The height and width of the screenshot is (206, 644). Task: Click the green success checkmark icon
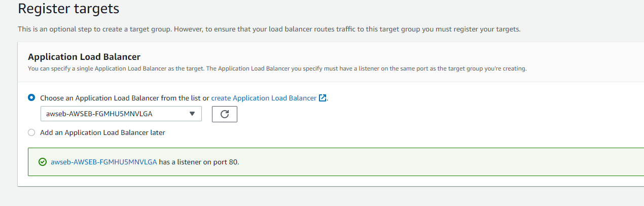(43, 162)
